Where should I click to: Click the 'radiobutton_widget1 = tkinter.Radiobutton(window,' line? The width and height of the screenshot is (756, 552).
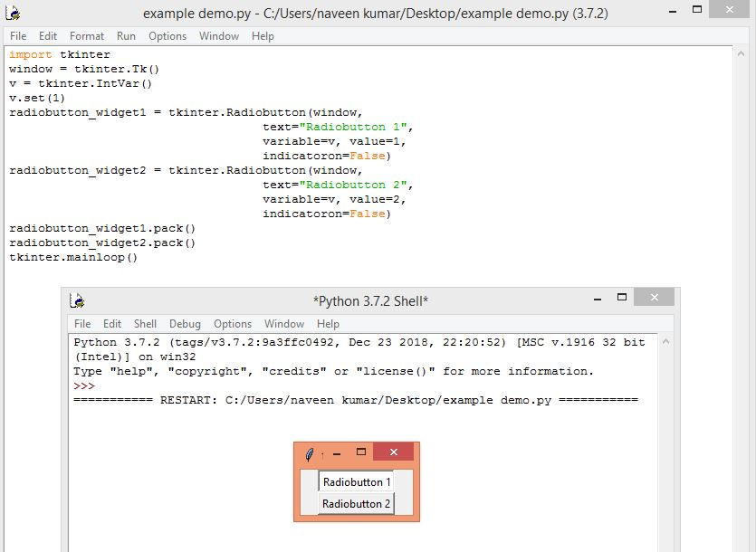[187, 112]
